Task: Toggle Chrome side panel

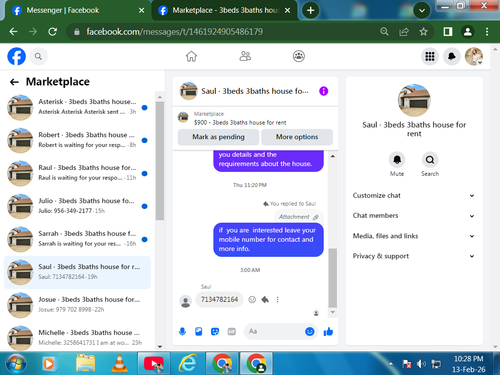Action: (448, 32)
